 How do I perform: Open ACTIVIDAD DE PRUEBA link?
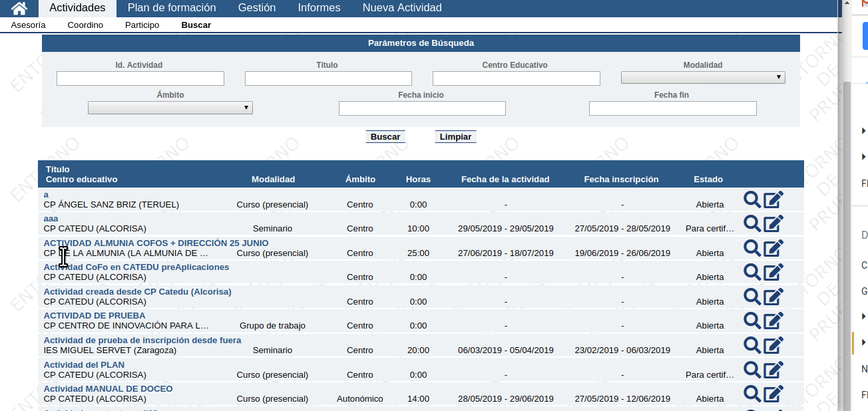95,316
